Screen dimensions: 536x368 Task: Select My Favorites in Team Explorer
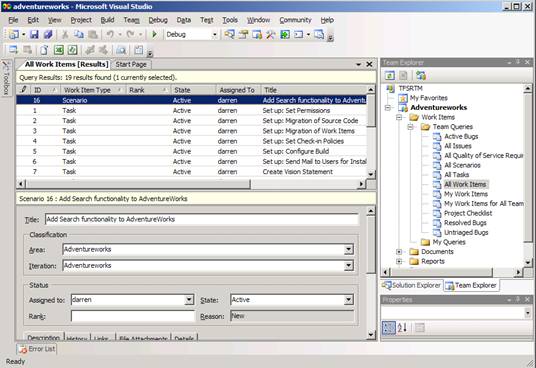[429, 98]
